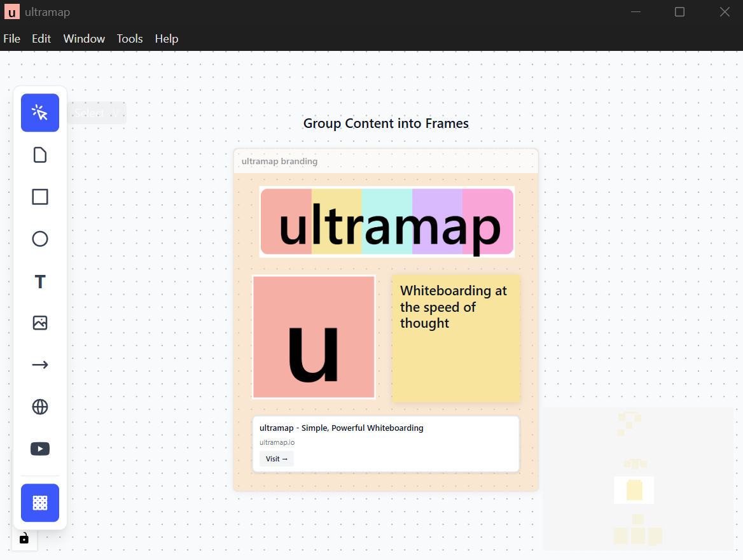Toggle the dotted grid button

pos(40,503)
